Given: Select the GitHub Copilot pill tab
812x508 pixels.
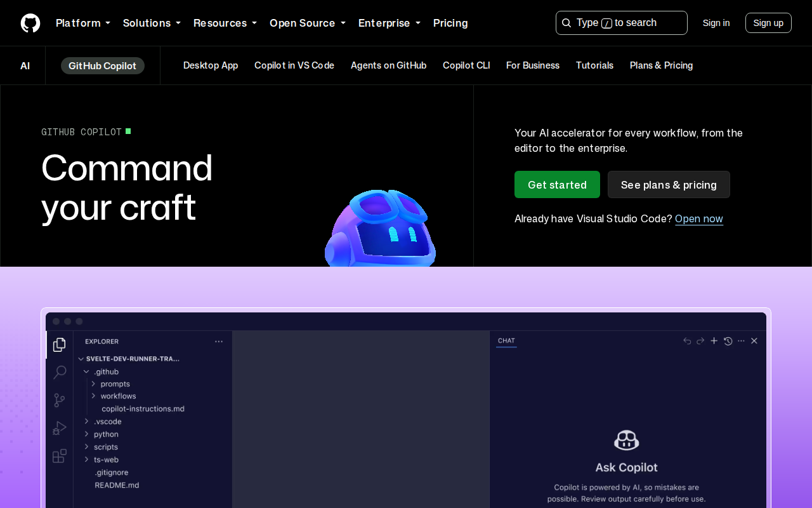Looking at the screenshot, I should (x=103, y=65).
